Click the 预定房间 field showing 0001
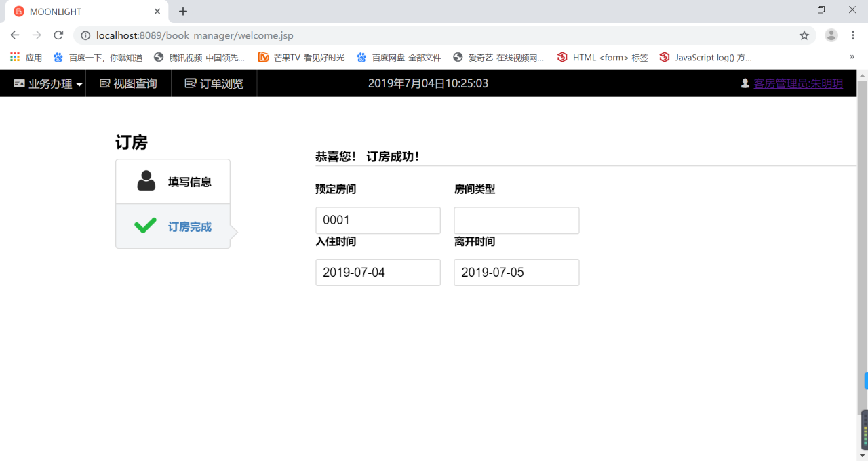The width and height of the screenshot is (868, 461). click(378, 220)
